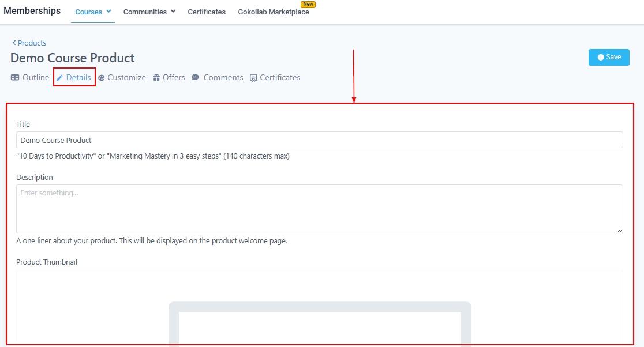Click the Description resize handle corner

tap(620, 230)
